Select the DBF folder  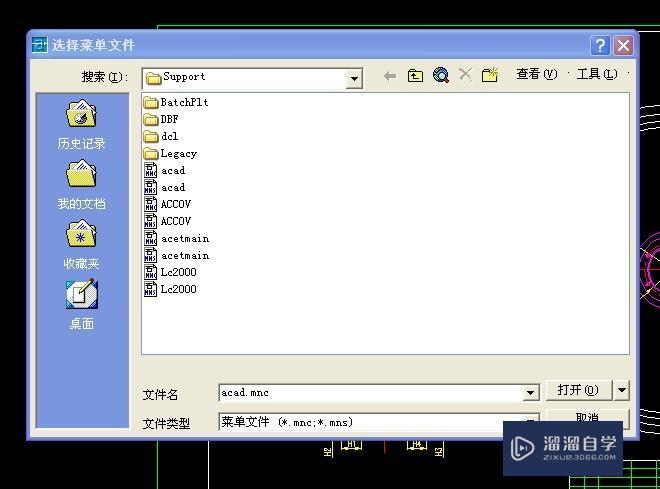click(x=161, y=120)
